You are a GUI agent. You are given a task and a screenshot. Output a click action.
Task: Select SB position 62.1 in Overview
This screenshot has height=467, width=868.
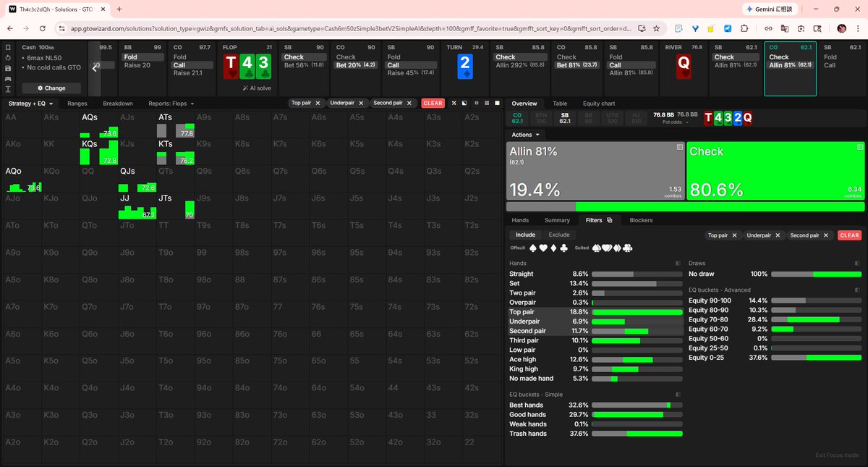pyautogui.click(x=564, y=118)
